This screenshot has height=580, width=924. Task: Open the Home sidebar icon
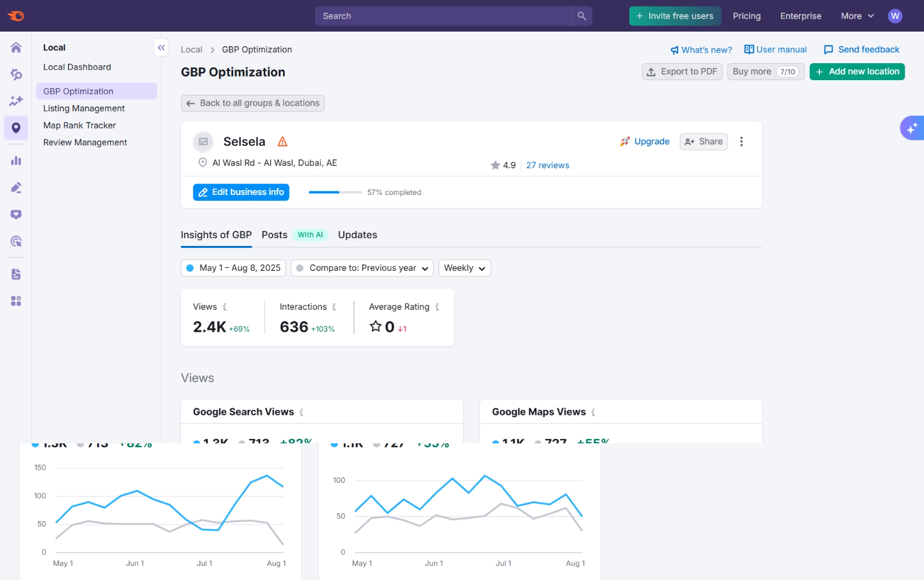coord(16,47)
